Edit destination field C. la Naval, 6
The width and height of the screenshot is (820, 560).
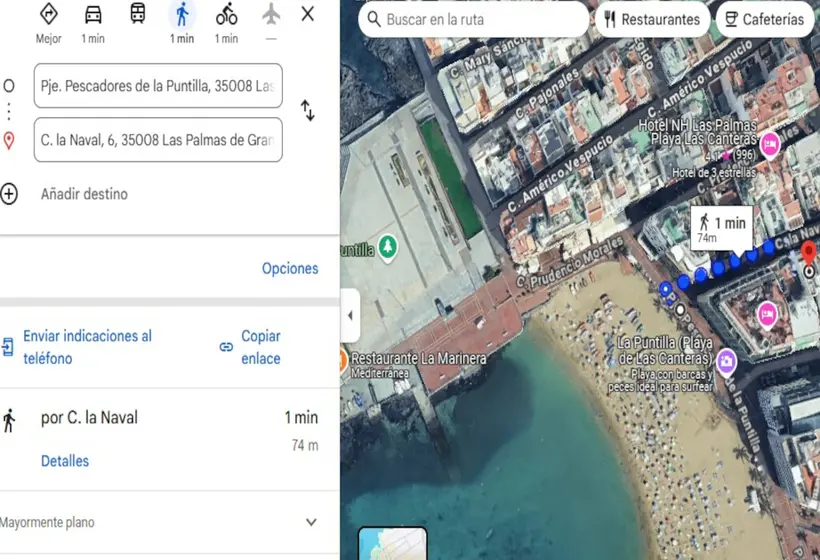pos(158,140)
